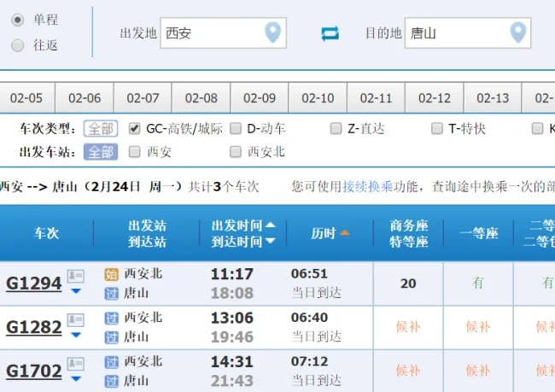Open the ID card icon beside G1294
The height and width of the screenshot is (392, 555).
tap(76, 276)
